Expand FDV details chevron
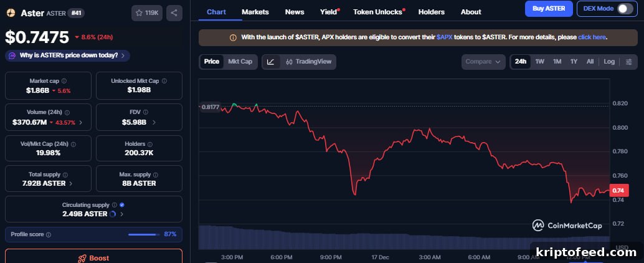 154,122
